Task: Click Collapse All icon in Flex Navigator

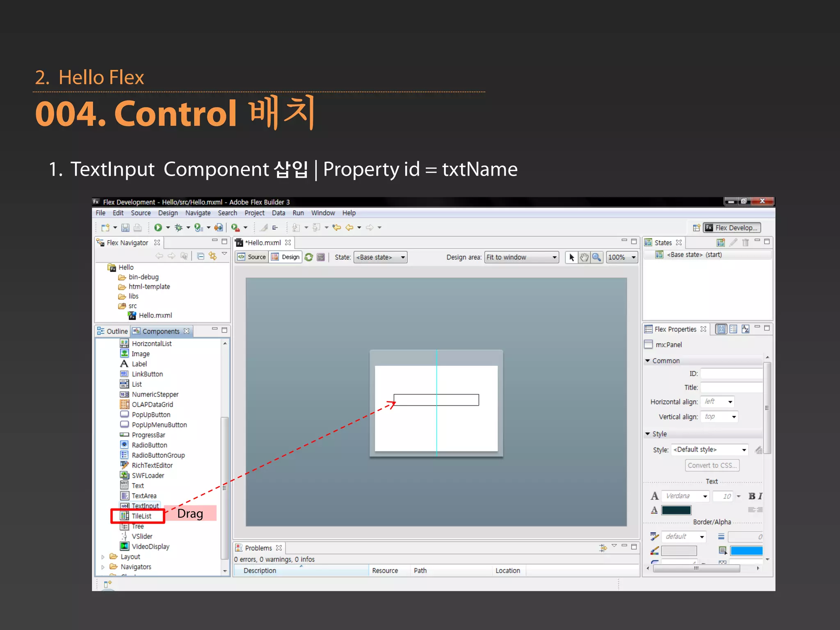Action: point(201,256)
